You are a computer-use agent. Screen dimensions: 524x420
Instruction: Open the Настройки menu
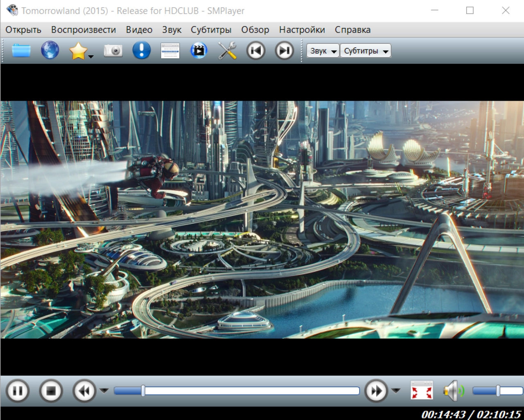[x=302, y=30]
